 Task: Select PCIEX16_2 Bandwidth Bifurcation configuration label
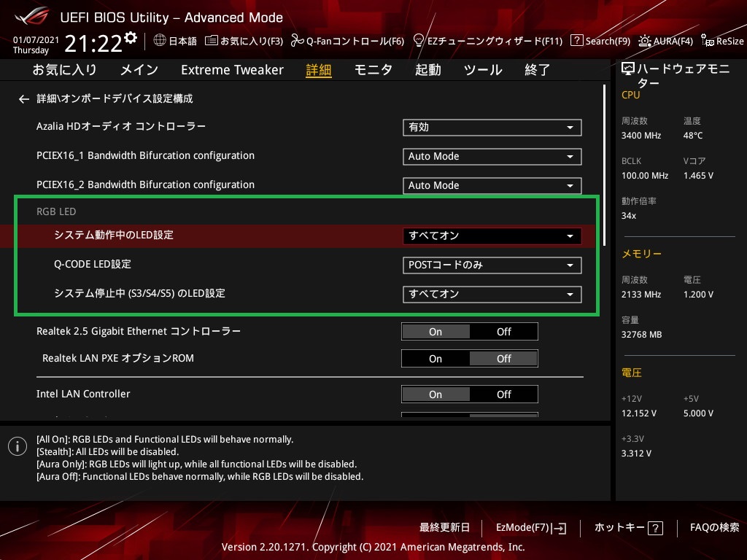click(x=145, y=184)
